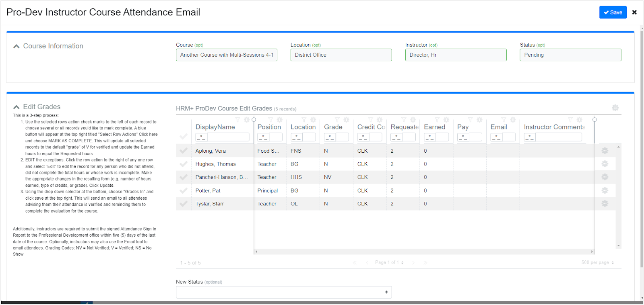Open row action gear for Potter, Pat

pos(605,190)
